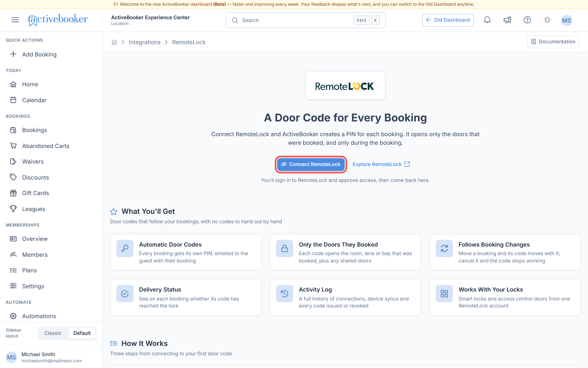Switch sidebar layout to Default

tap(82, 333)
